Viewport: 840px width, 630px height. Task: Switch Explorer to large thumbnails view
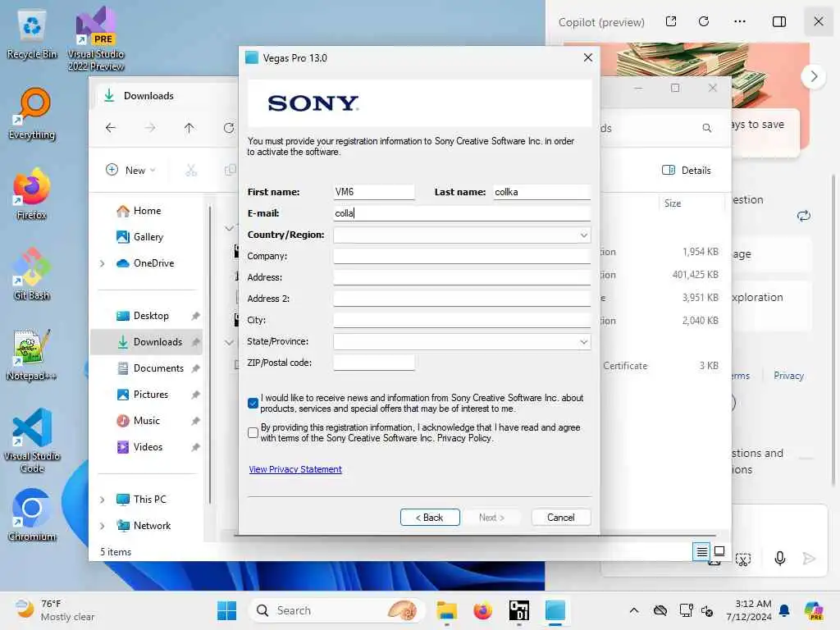[719, 551]
